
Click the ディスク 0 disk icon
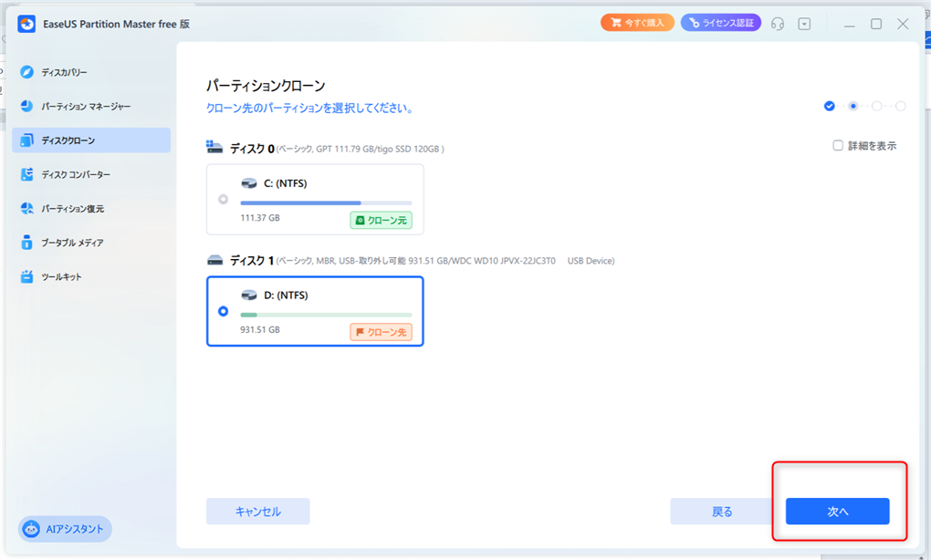(x=214, y=147)
